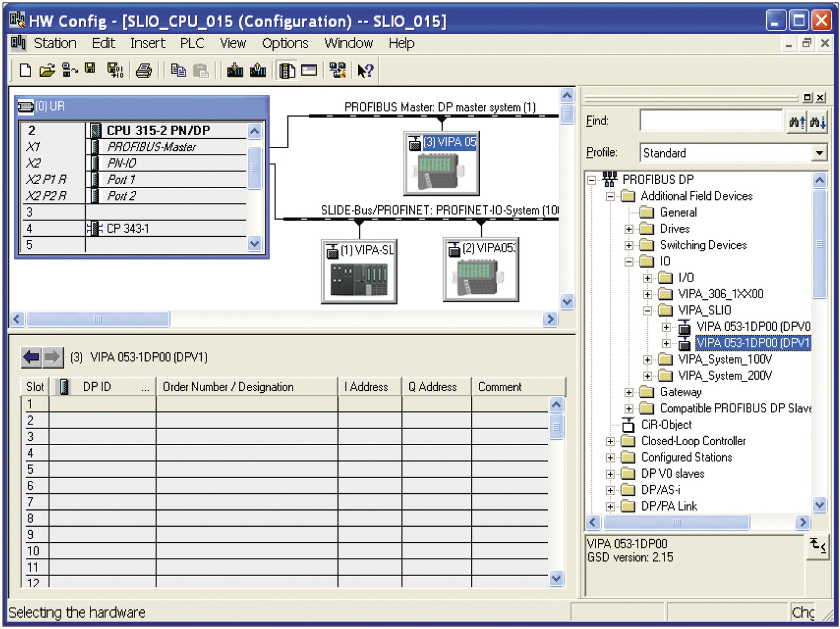Expand the Gateway folder
Viewport: 840px width, 629px height.
coord(629,392)
